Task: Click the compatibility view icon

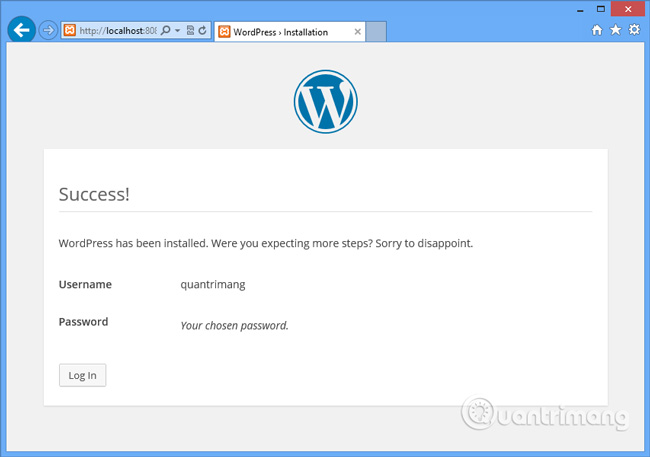Action: (x=190, y=30)
